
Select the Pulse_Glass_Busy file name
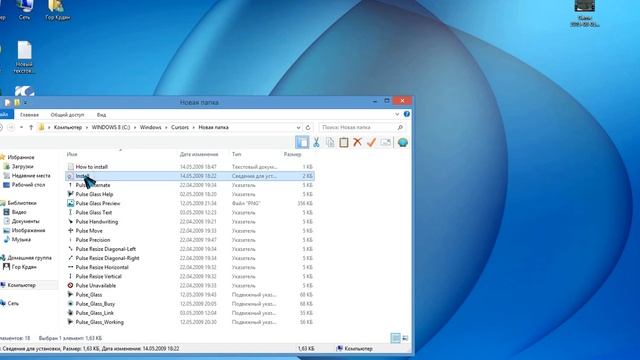click(x=95, y=304)
